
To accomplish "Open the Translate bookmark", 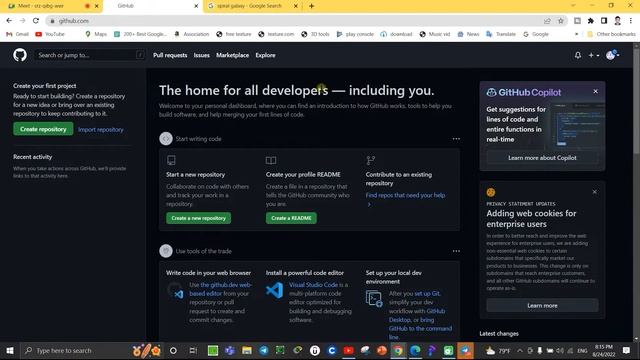I will click(501, 34).
